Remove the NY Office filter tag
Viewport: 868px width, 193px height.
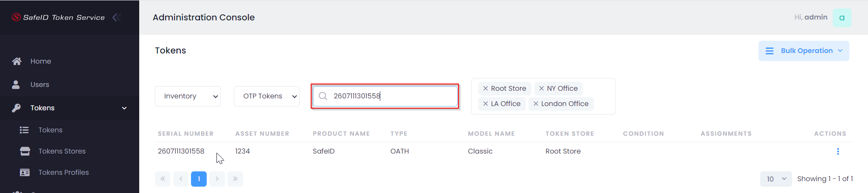click(541, 89)
